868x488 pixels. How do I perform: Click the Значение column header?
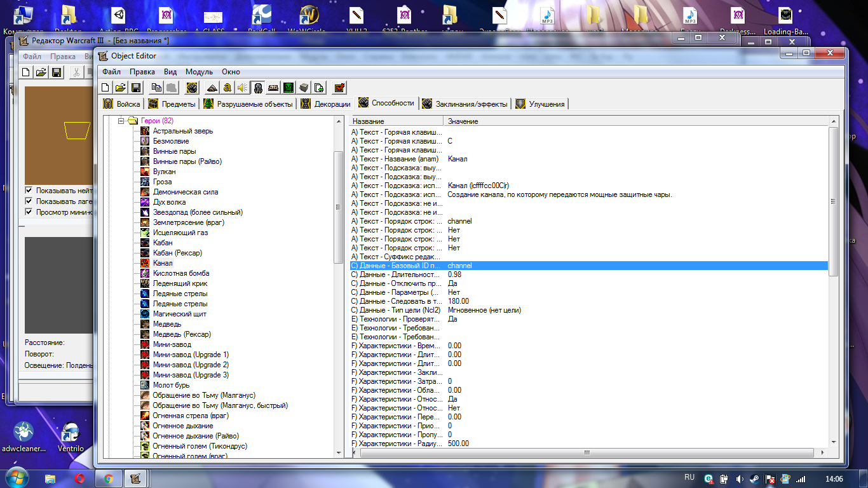[x=636, y=121]
